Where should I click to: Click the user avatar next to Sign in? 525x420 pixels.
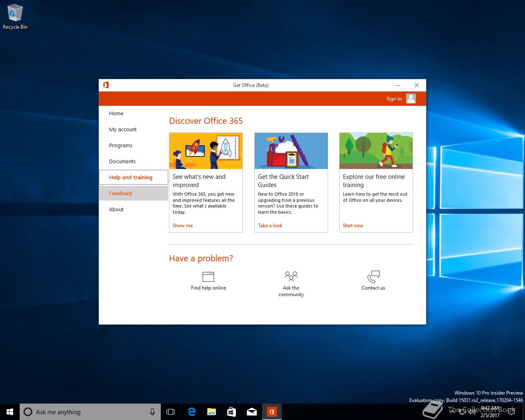pos(411,98)
